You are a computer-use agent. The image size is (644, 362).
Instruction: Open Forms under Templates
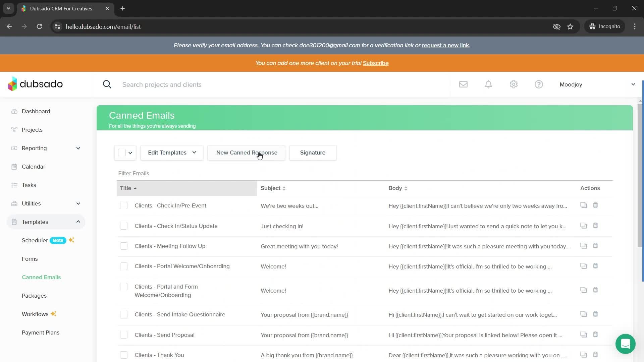coord(30,259)
